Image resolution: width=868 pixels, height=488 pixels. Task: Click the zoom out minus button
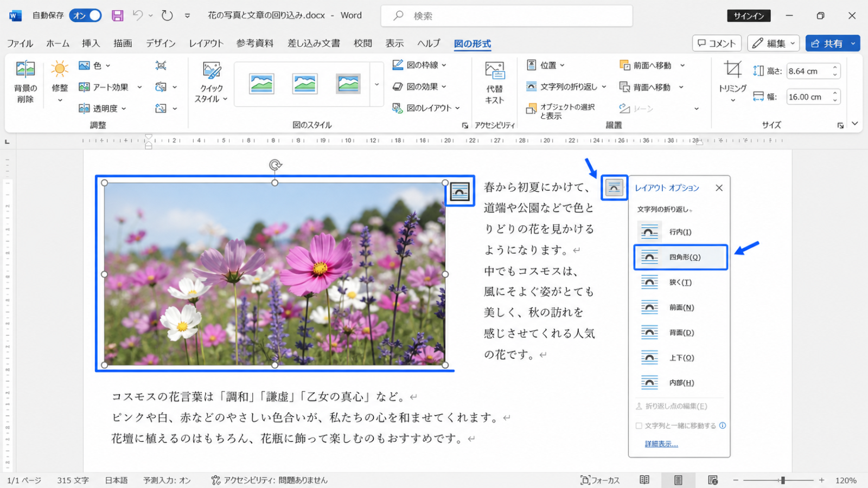tap(736, 480)
